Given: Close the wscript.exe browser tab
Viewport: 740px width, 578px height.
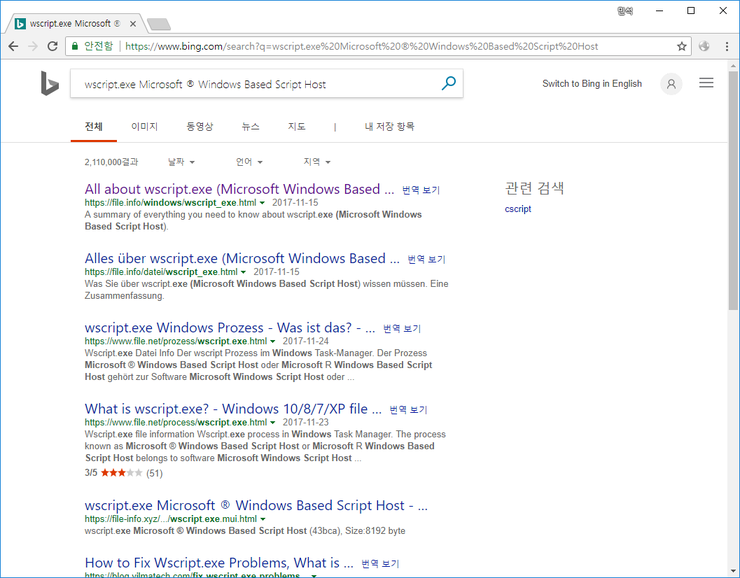Looking at the screenshot, I should [133, 24].
